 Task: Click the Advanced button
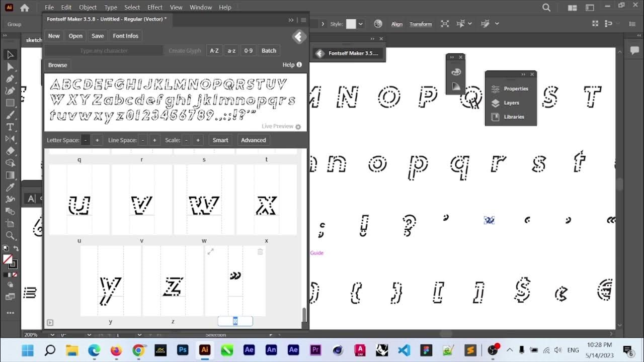[x=253, y=140]
